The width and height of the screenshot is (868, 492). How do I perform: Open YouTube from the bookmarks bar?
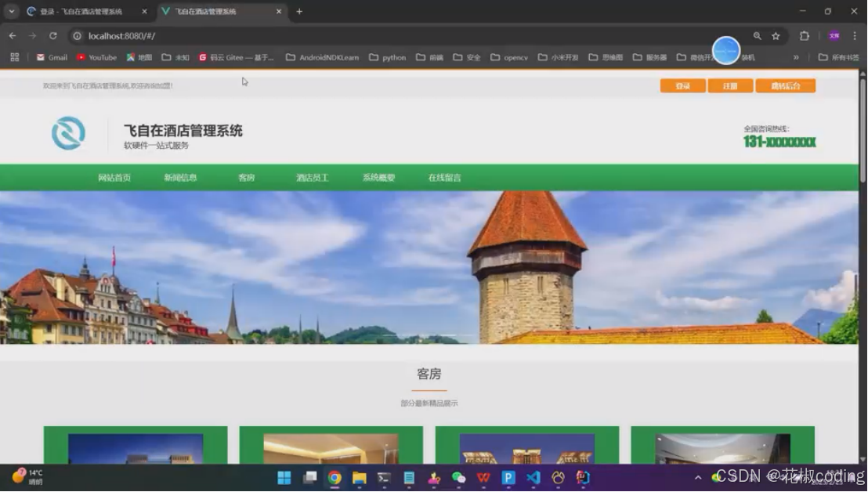point(96,56)
